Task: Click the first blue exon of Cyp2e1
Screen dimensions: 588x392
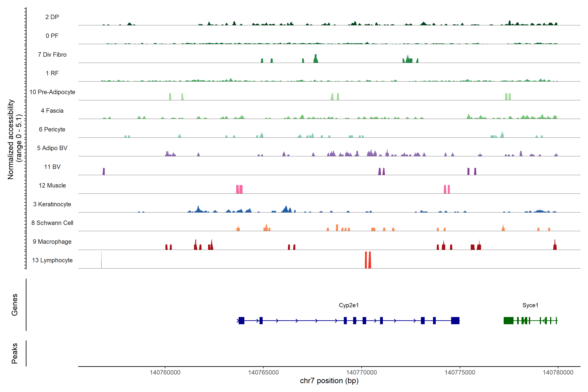Action: click(x=241, y=320)
